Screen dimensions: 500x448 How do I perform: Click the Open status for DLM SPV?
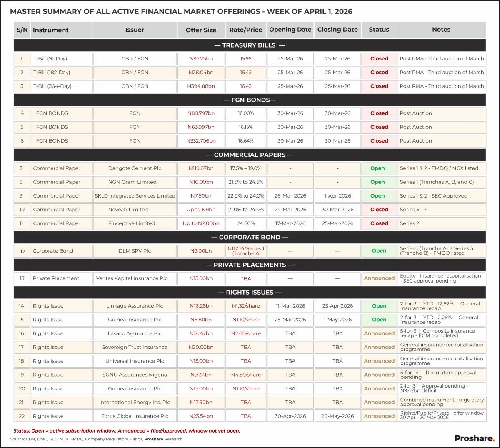379,251
